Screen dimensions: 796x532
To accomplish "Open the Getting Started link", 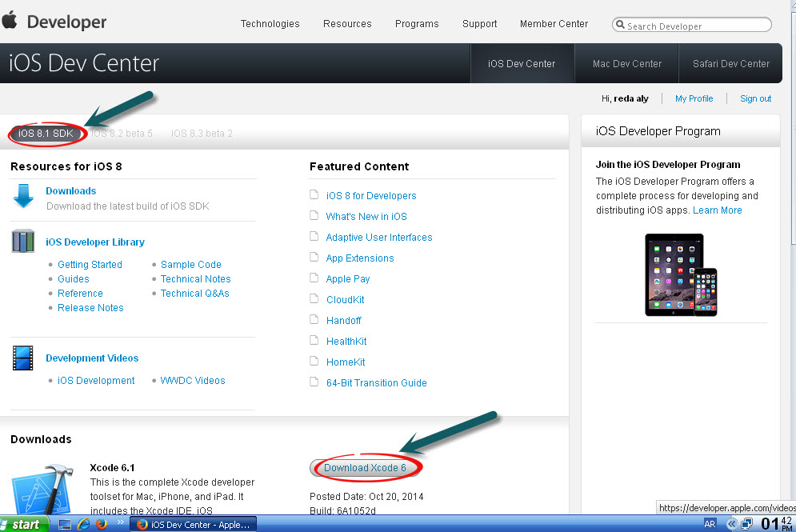I will pyautogui.click(x=90, y=265).
